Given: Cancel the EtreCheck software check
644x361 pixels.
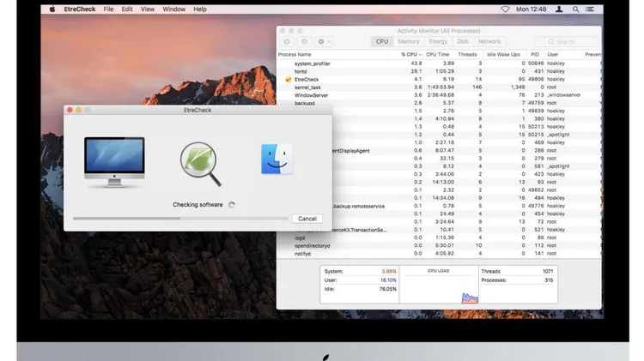Looking at the screenshot, I should 307,219.
